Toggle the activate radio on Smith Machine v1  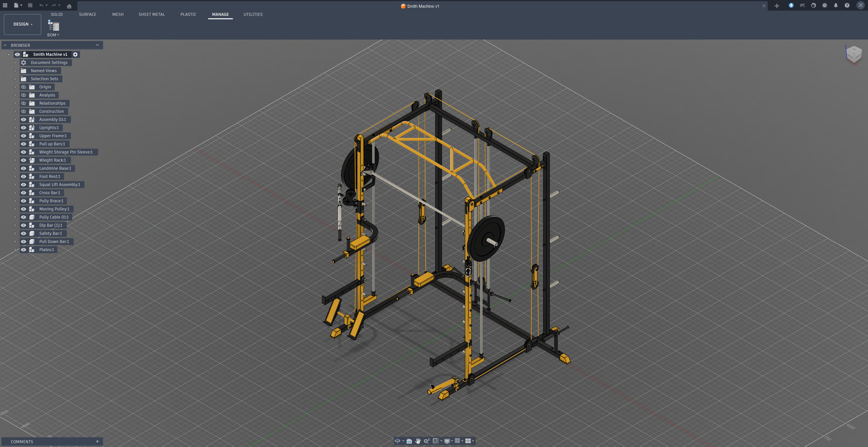pyautogui.click(x=76, y=54)
